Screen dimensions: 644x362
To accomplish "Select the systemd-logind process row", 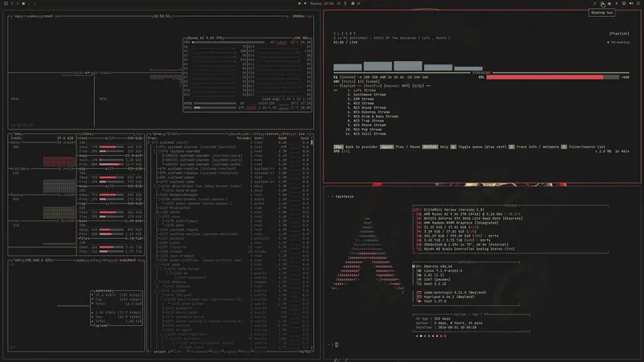I will (x=230, y=229).
